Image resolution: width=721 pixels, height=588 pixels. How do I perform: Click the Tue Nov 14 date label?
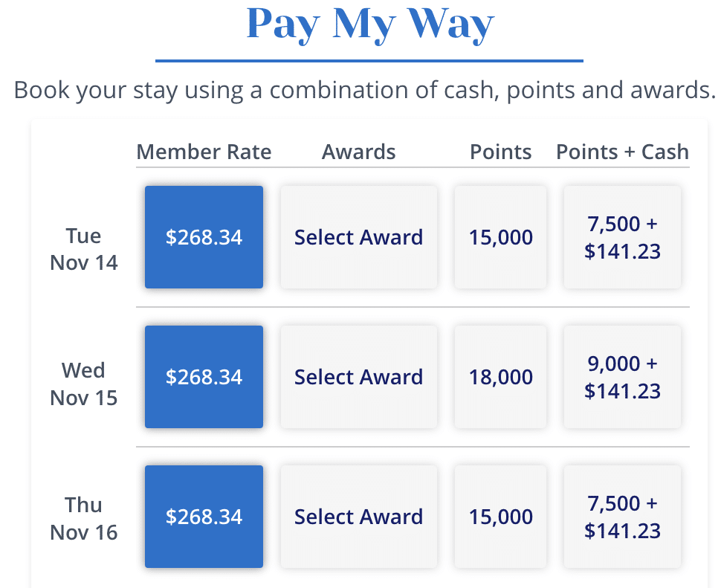tap(83, 249)
